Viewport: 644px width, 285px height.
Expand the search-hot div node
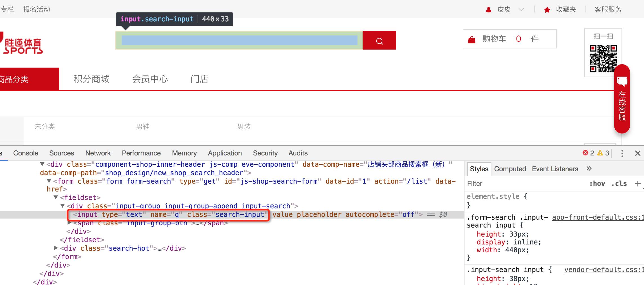pyautogui.click(x=56, y=248)
